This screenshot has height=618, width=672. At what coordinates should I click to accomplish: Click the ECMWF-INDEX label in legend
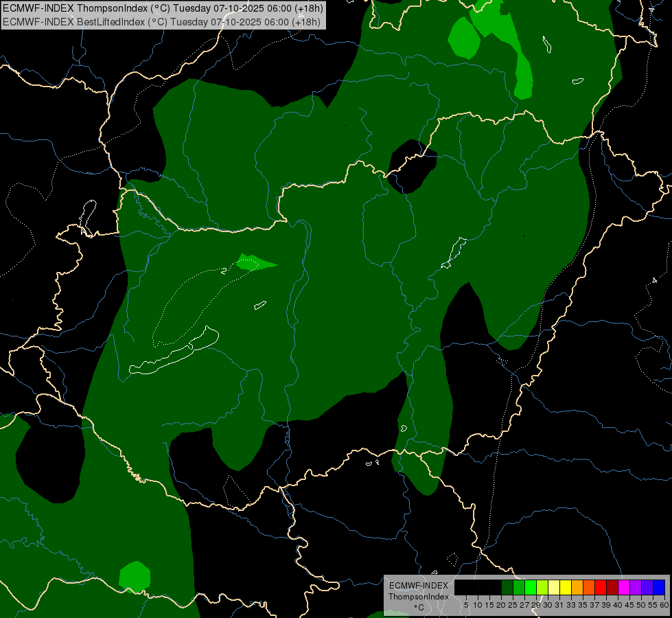tap(419, 586)
